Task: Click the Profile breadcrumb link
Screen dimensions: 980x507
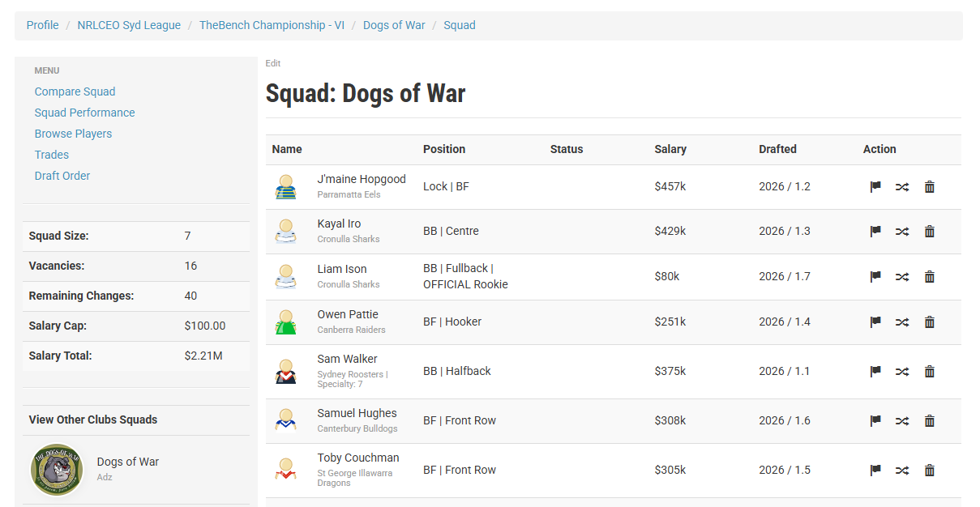Action: coord(42,25)
